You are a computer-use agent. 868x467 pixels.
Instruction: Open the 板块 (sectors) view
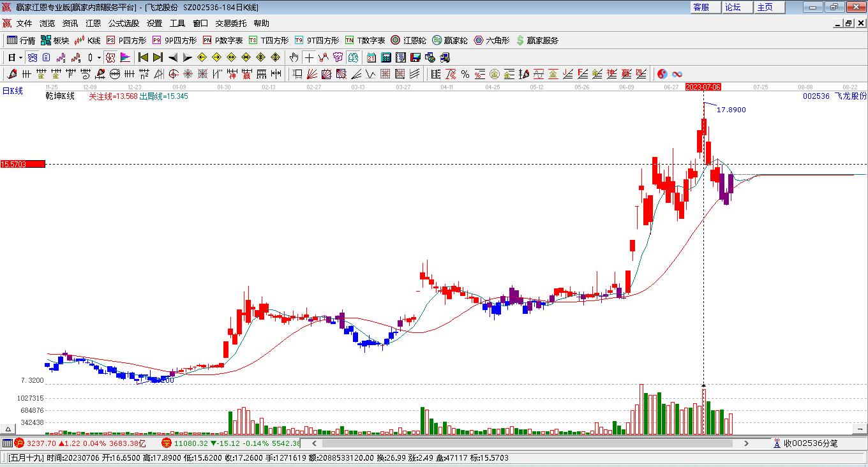[x=55, y=40]
